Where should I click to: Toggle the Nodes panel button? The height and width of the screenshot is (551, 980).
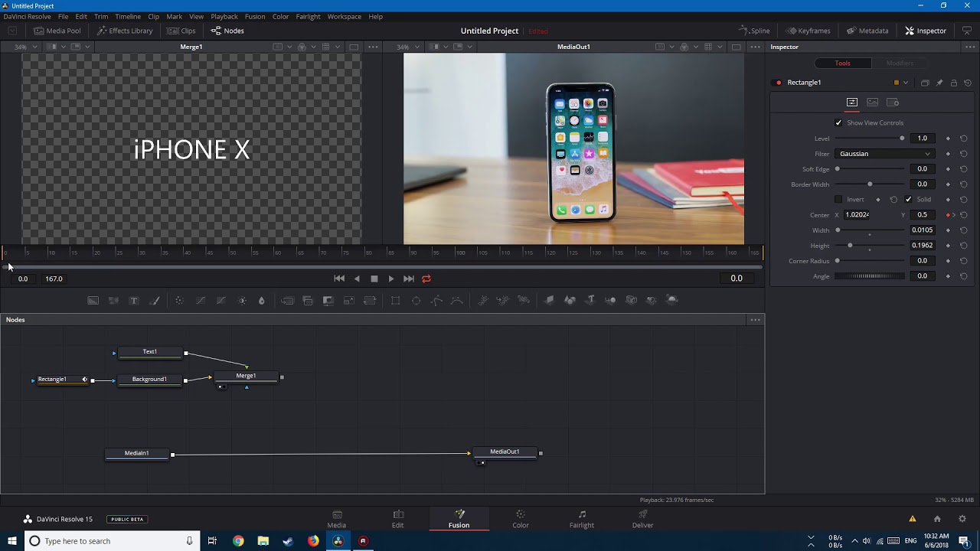pos(227,31)
